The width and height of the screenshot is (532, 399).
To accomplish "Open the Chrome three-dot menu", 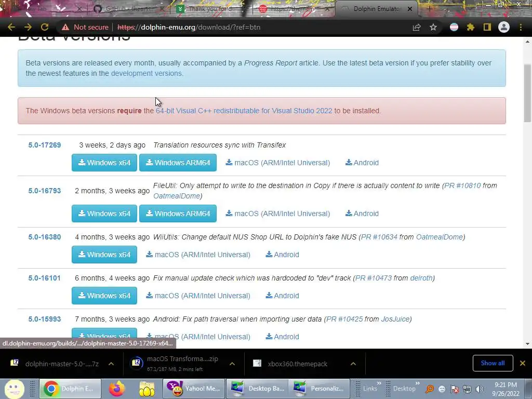I will point(521,27).
